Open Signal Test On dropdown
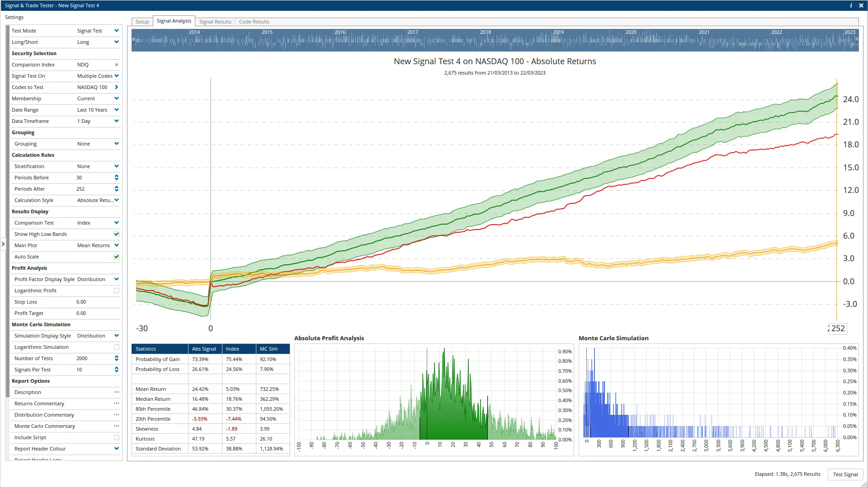868x488 pixels. (x=117, y=76)
